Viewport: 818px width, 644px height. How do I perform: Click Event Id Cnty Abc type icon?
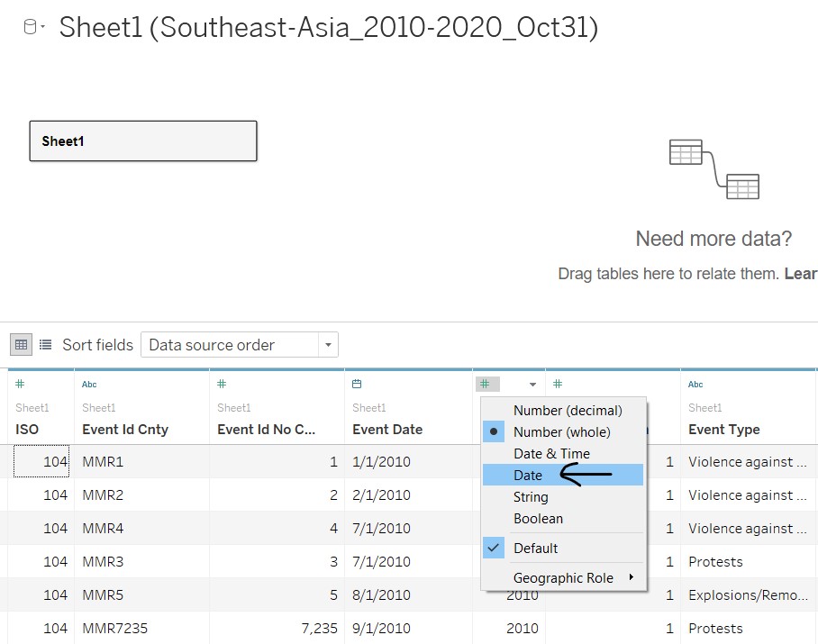(89, 385)
